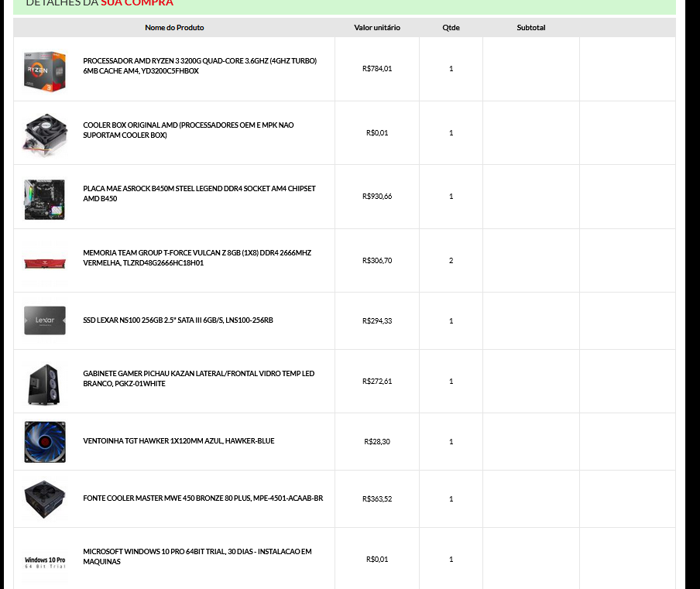Viewport: 700px width, 589px height.
Task: Click the R$272,61 unit price
Action: click(x=377, y=381)
